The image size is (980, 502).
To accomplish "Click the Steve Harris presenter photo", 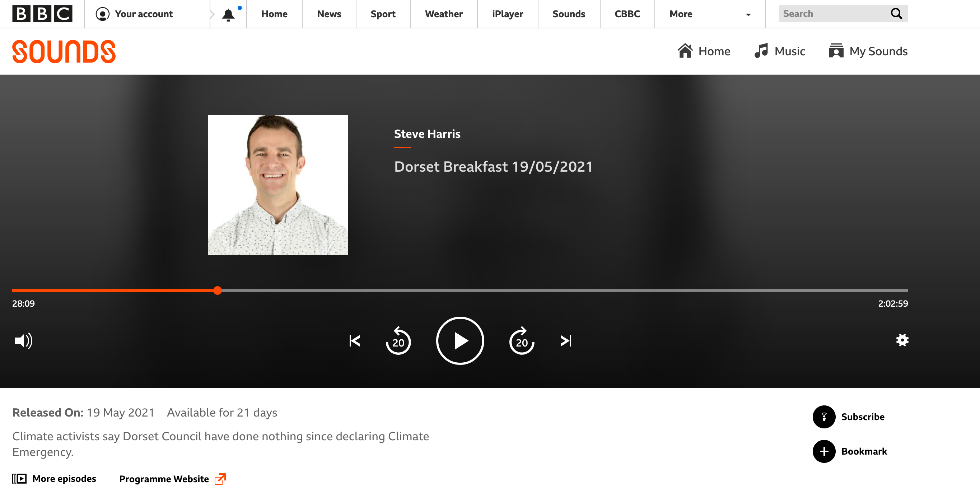I will point(278,185).
